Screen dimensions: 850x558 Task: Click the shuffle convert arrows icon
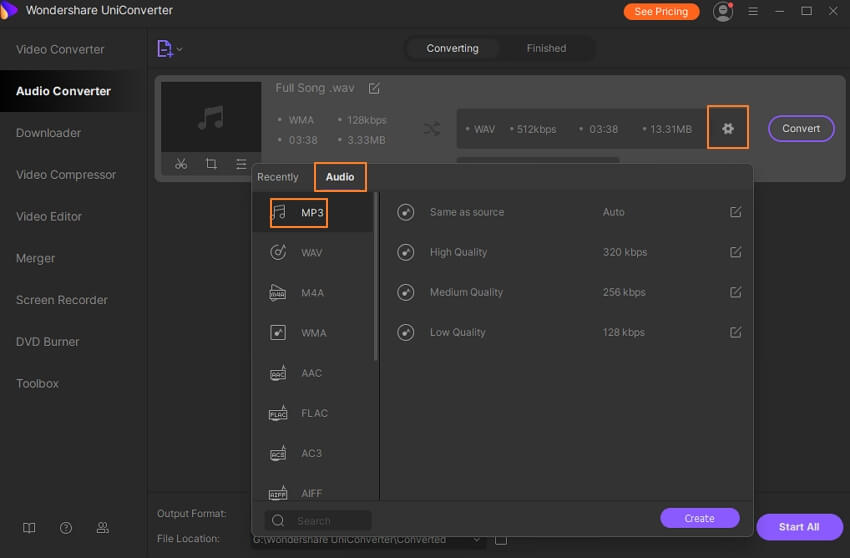[432, 129]
